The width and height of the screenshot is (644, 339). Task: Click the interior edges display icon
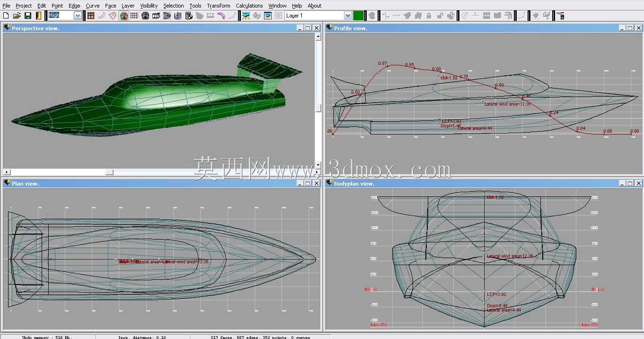[x=101, y=16]
